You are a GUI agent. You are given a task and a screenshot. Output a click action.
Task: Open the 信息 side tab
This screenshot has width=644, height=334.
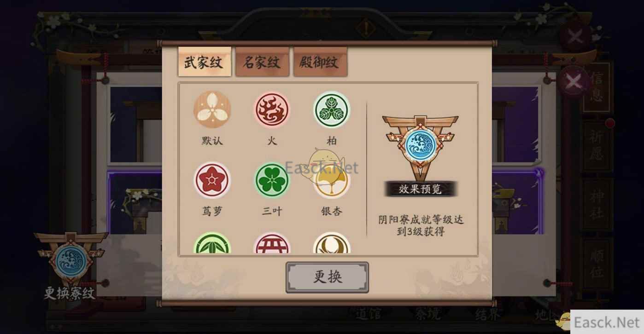pos(597,87)
